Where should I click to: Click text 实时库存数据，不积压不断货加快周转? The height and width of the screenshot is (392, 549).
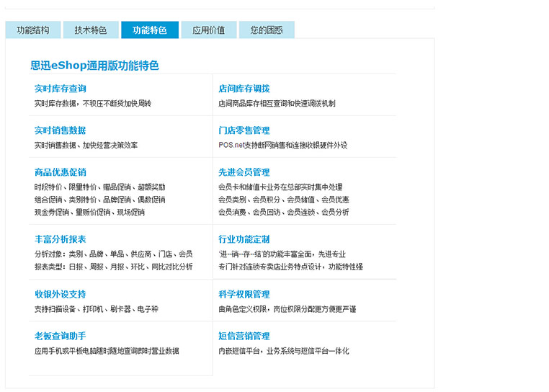tap(93, 103)
